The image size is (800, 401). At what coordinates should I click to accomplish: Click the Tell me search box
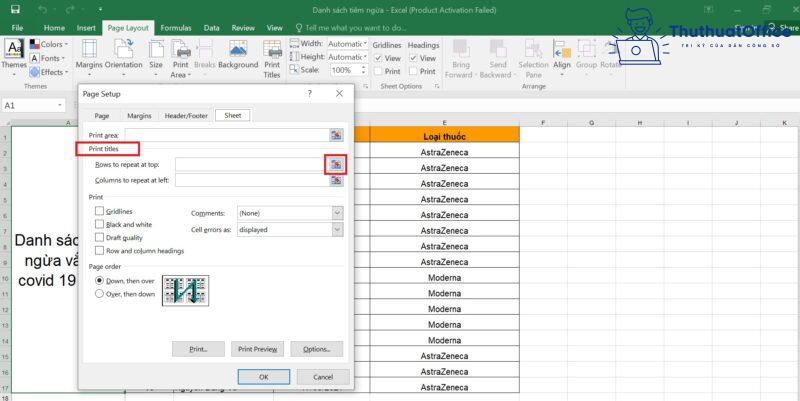click(x=351, y=28)
